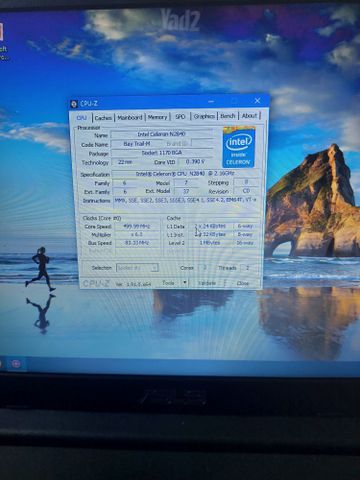This screenshot has height=480, width=360.
Task: Click the L1 Data cache size value
Action: click(210, 226)
